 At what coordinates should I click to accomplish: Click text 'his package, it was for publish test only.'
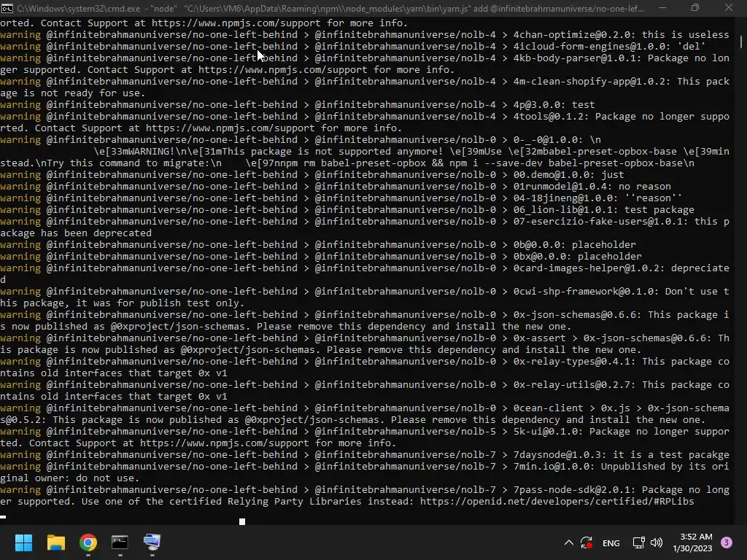point(123,303)
